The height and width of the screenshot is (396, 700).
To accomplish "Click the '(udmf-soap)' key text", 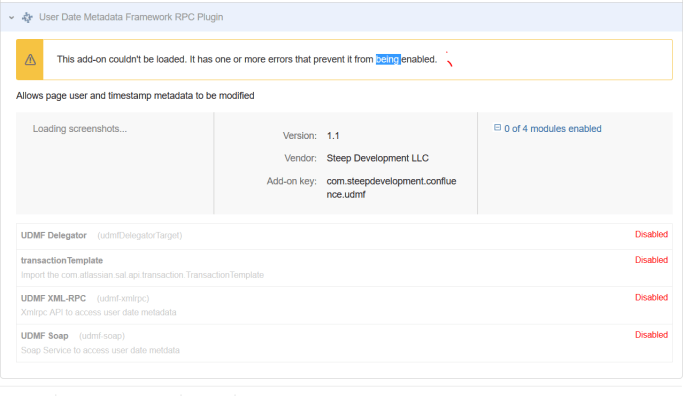I will [102, 336].
